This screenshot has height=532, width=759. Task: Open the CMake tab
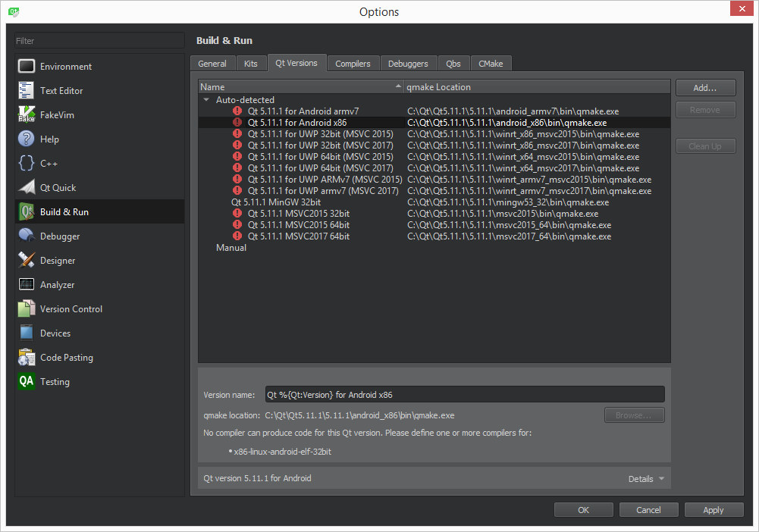click(491, 64)
